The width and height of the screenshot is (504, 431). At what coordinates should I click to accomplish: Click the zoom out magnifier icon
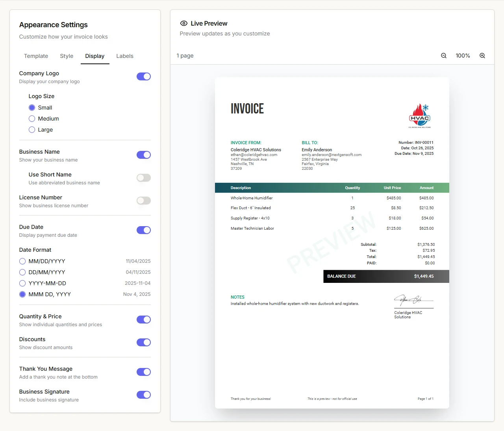tap(444, 56)
